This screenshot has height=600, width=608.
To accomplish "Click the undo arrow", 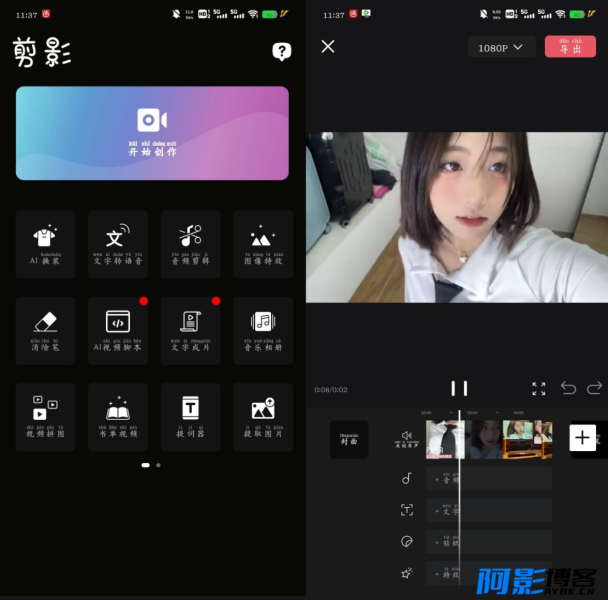I will [568, 388].
